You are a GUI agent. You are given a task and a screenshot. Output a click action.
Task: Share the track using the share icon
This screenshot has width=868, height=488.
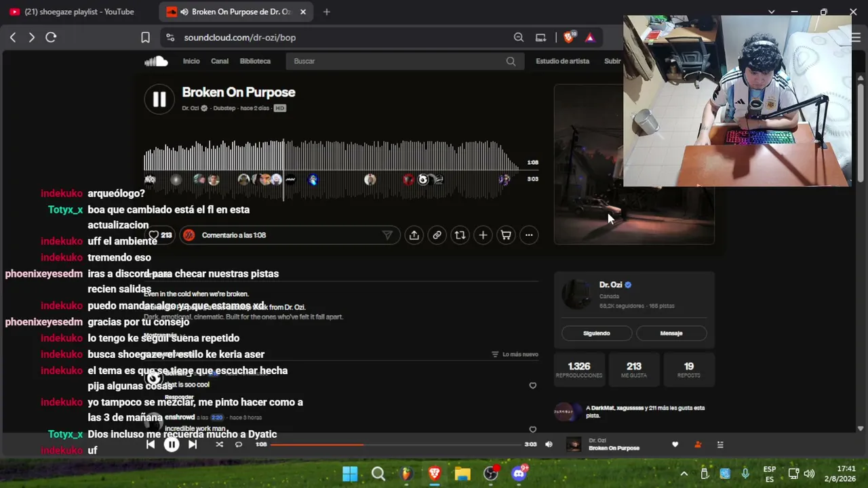point(414,235)
